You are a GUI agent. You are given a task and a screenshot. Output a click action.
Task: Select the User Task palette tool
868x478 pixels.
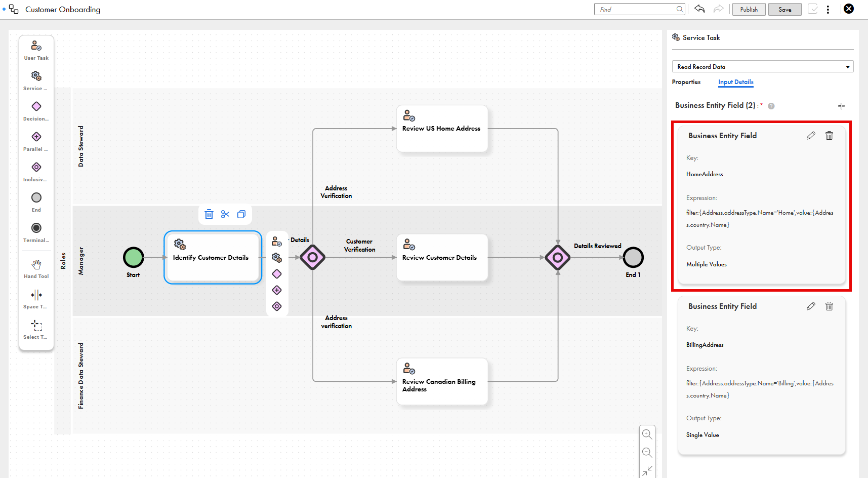pos(36,50)
